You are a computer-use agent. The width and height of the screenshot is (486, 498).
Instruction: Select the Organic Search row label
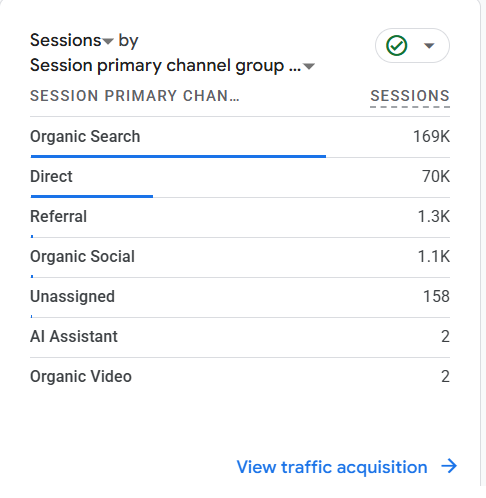pos(85,136)
